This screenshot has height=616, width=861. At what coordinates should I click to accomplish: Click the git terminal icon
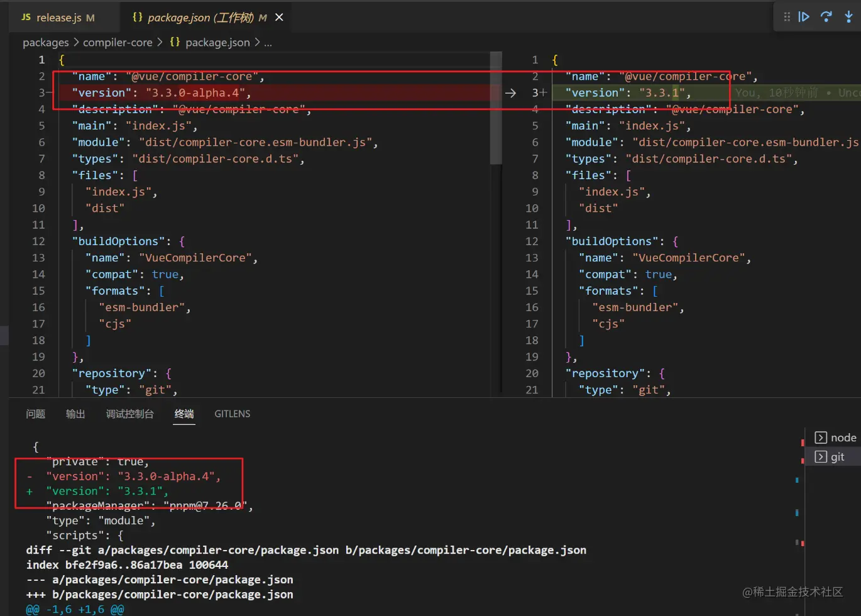pos(821,457)
